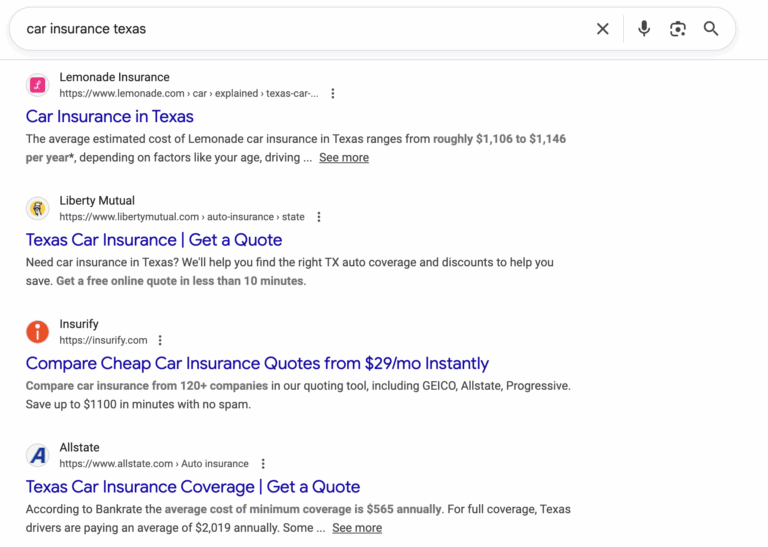This screenshot has width=768, height=547.
Task: Open the Liberty Mutual favicon
Action: (x=38, y=209)
